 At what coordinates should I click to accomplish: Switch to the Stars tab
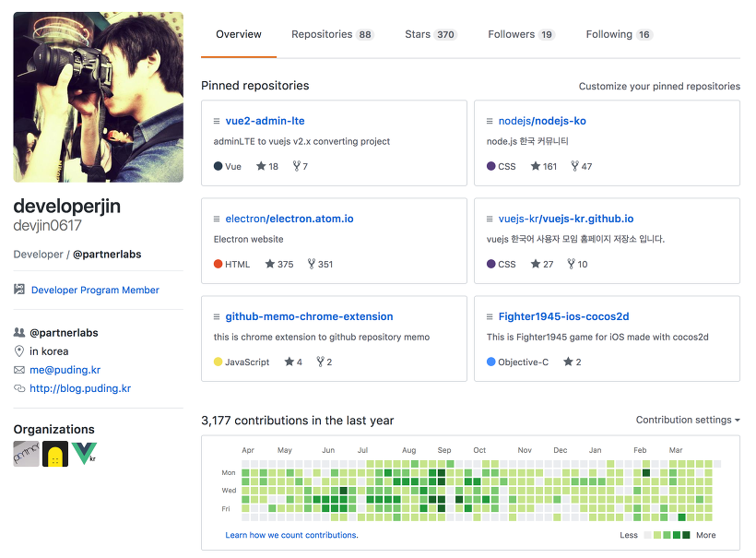pyautogui.click(x=431, y=34)
